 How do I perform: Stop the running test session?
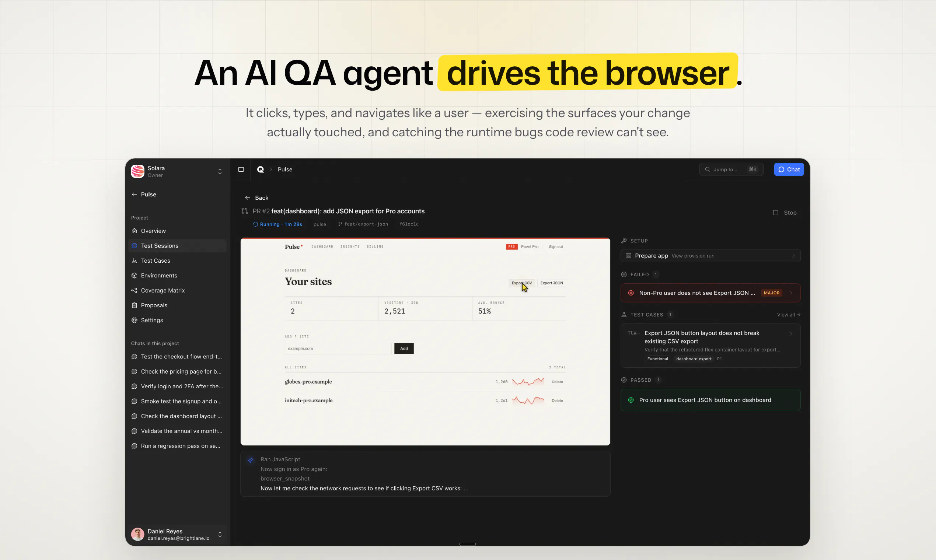pyautogui.click(x=785, y=213)
